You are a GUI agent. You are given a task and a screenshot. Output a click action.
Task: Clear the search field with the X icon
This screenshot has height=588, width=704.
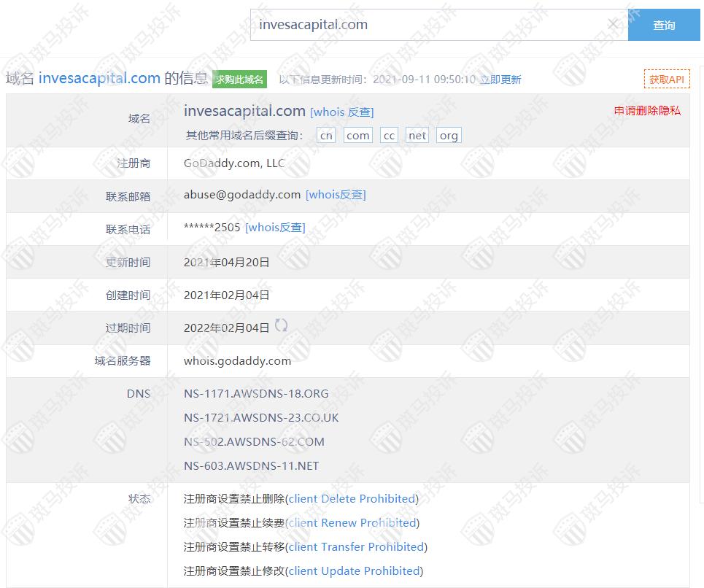coord(613,25)
